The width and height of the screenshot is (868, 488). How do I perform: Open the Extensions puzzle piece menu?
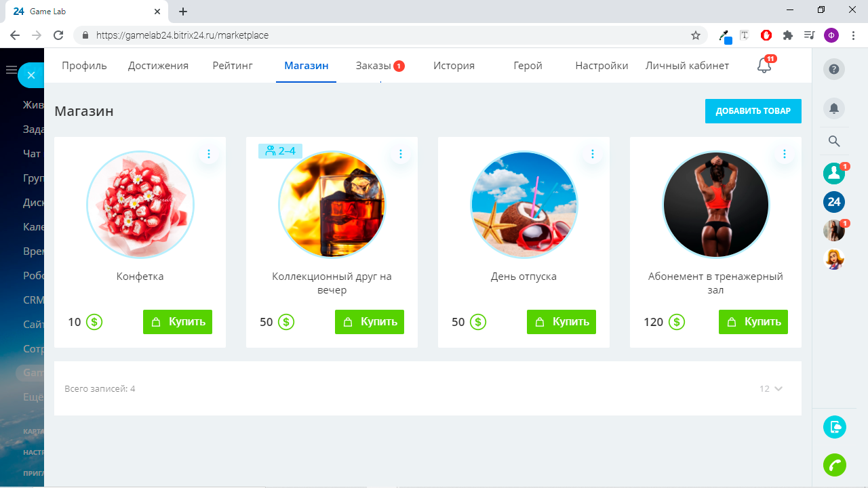click(788, 35)
